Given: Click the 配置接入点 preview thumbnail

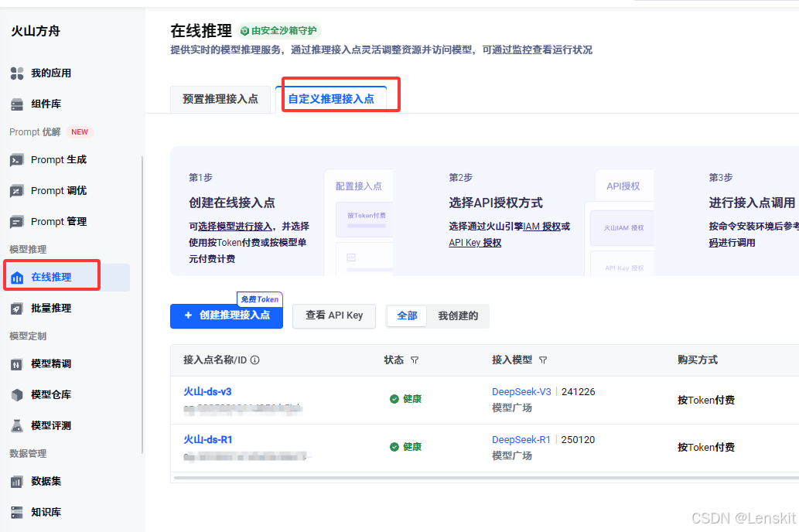Looking at the screenshot, I should pos(359,223).
